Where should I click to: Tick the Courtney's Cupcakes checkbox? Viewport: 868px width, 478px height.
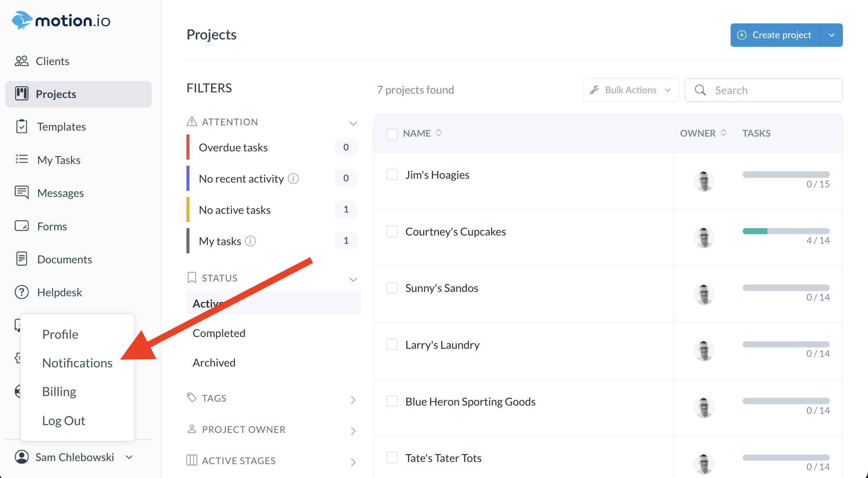click(x=392, y=232)
